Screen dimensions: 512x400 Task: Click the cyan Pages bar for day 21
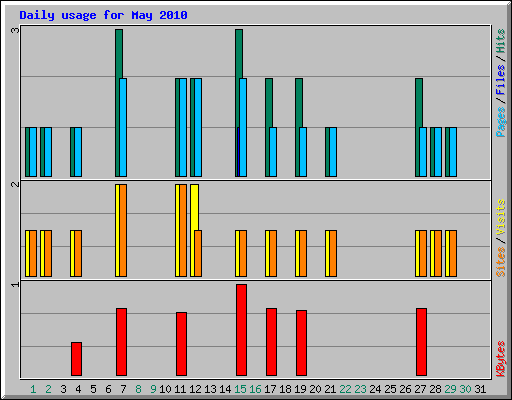tap(333, 152)
